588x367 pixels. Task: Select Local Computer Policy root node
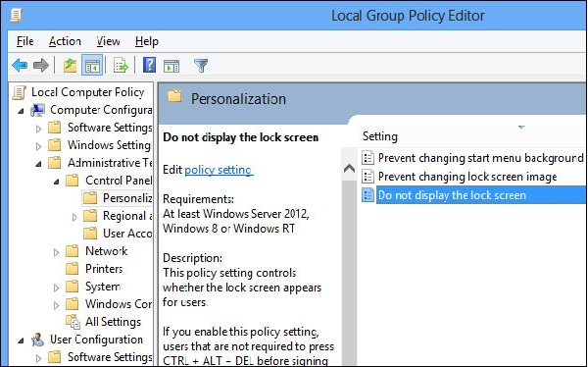[87, 92]
